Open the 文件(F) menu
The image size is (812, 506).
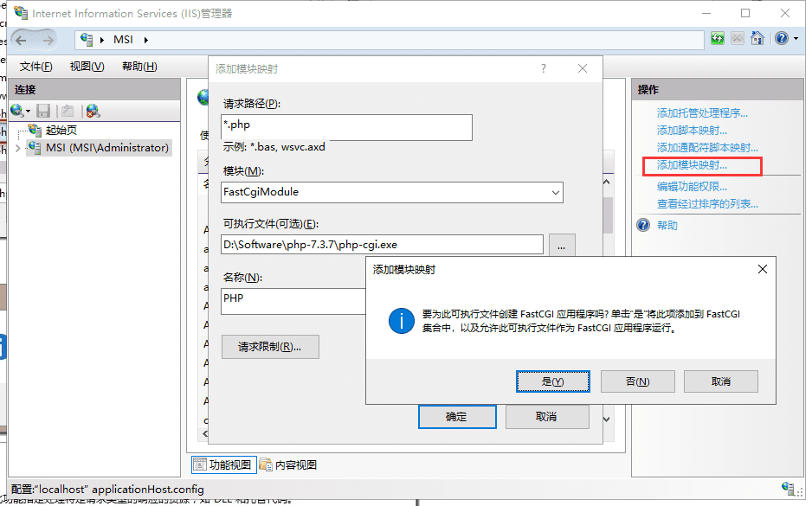point(35,67)
